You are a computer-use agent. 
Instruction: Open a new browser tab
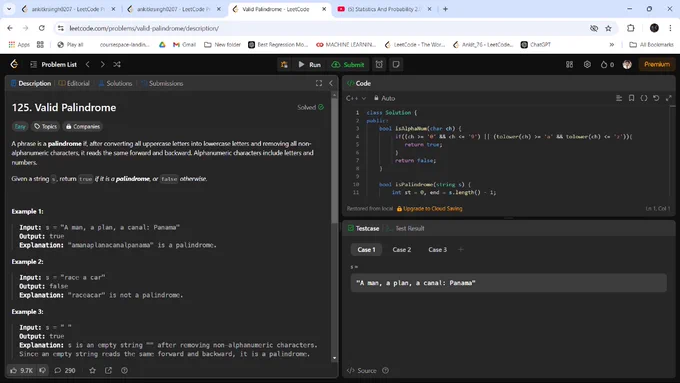[445, 9]
